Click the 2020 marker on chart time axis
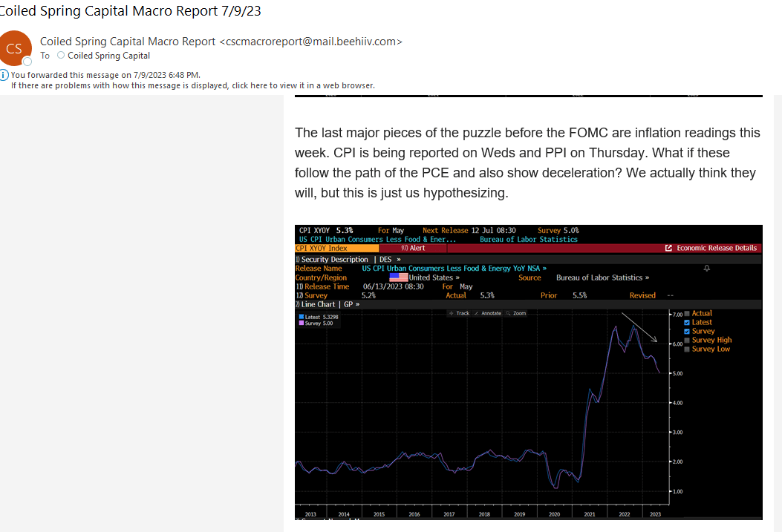The image size is (782, 532). coord(554,515)
